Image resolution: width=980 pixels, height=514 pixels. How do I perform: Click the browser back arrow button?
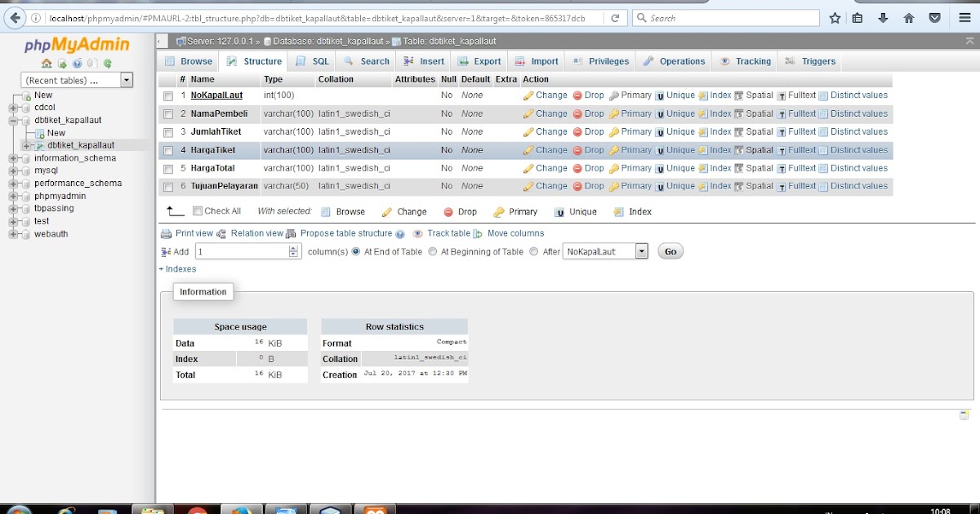coord(15,17)
